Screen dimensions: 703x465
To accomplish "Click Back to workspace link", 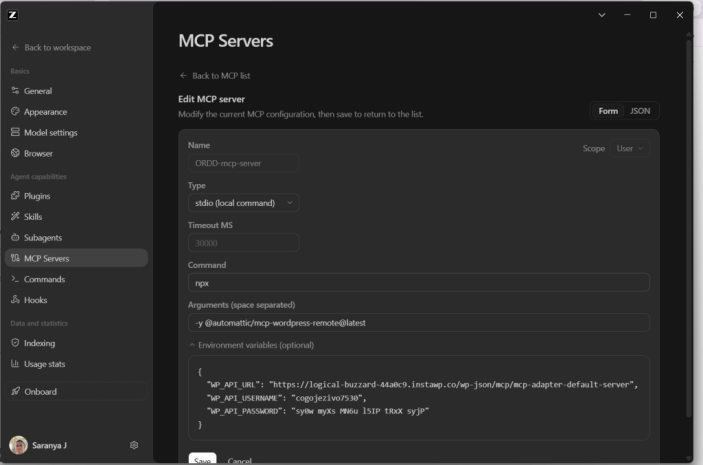I will click(x=52, y=48).
